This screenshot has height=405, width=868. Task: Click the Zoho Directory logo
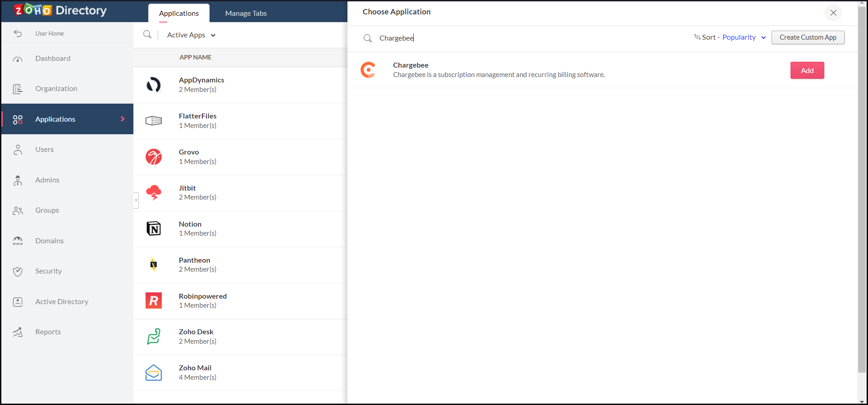pyautogui.click(x=60, y=10)
